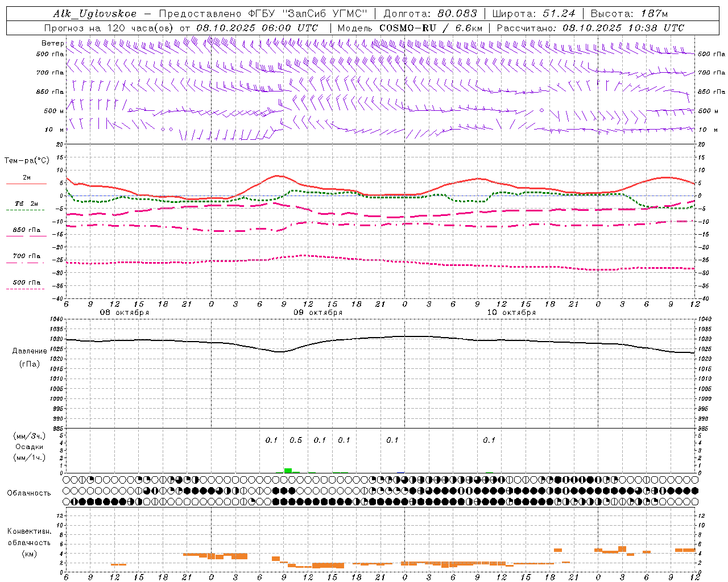The height and width of the screenshot is (582, 728).
Task: Click the Ветер wind panel label
Action: 52,43
